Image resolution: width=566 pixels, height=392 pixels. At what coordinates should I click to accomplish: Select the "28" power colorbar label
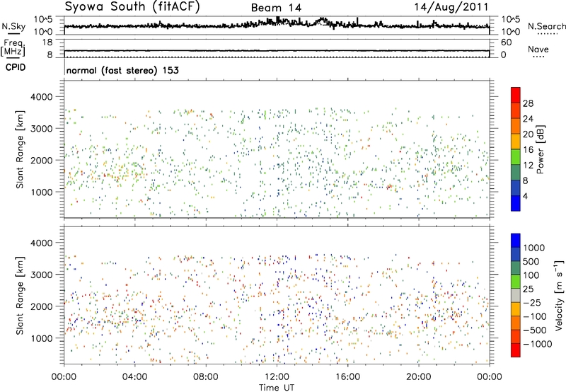tap(528, 103)
